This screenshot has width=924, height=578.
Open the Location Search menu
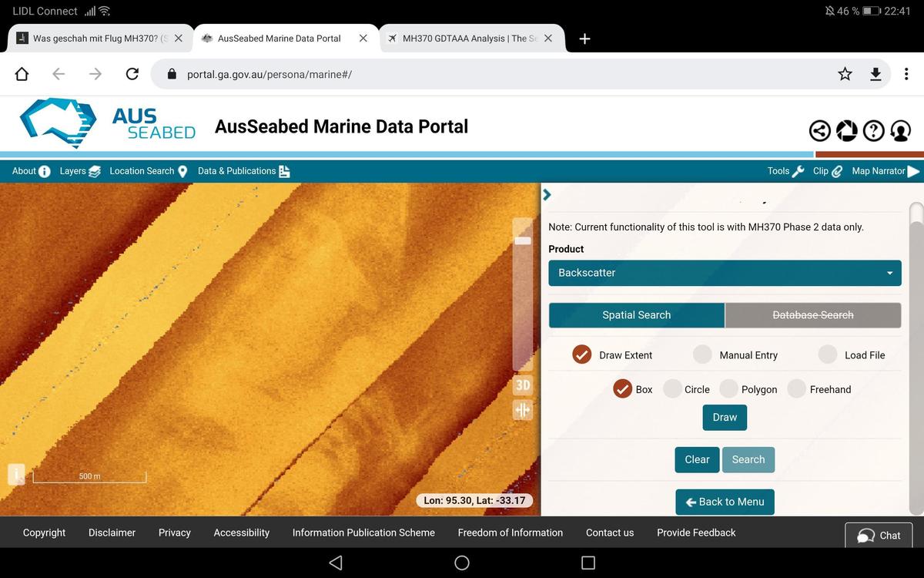coord(149,171)
